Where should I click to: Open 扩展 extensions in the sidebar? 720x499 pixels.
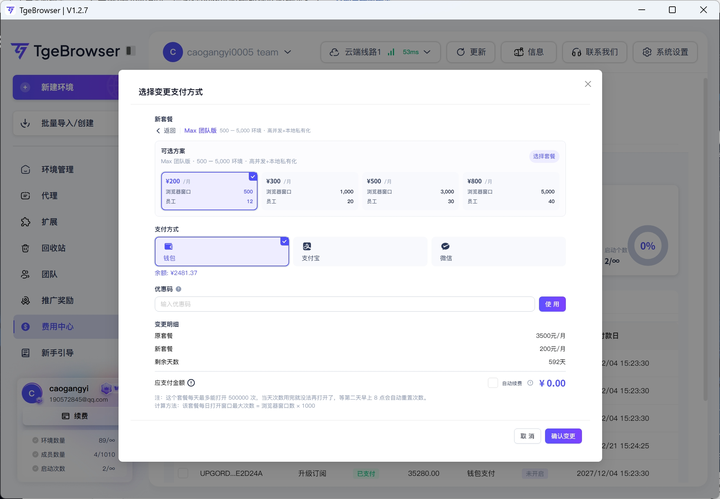click(x=66, y=222)
